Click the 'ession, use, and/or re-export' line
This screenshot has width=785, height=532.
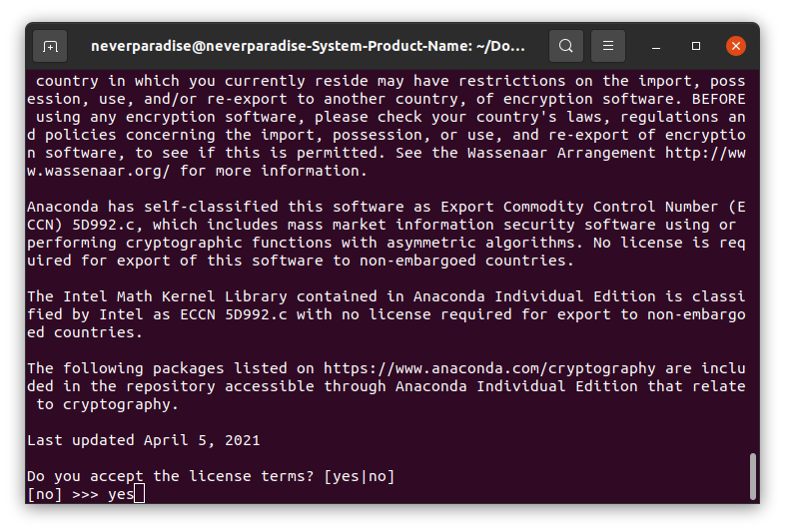(386, 99)
